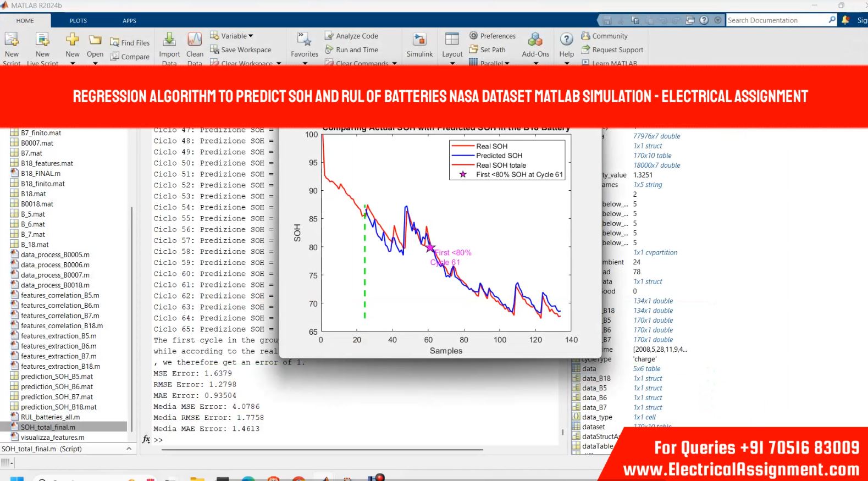Select RUL_batteries_all.m in file list
Screen dimensions: 868x481
pos(50,417)
